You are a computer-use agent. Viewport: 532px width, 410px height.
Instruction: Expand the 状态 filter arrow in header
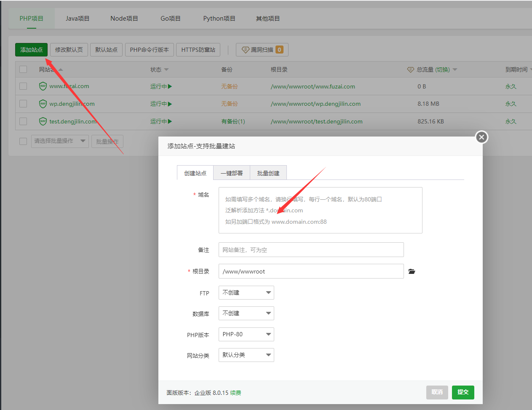(x=166, y=70)
